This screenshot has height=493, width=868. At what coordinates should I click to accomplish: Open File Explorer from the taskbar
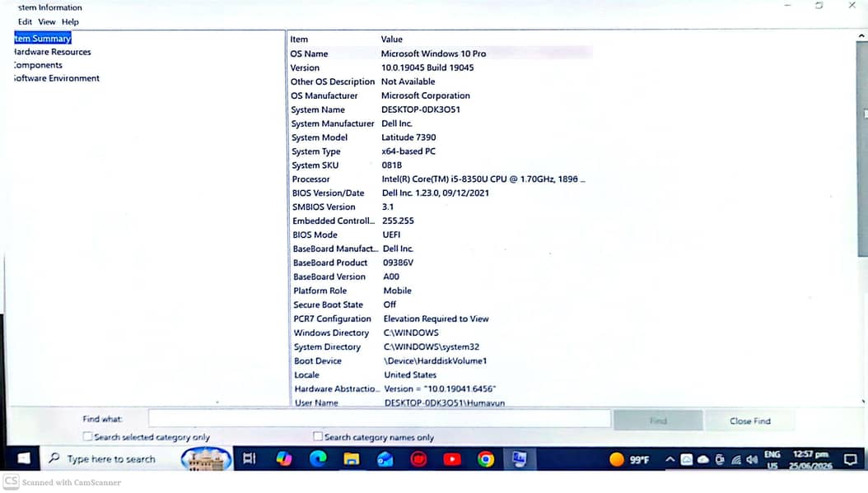click(x=352, y=458)
